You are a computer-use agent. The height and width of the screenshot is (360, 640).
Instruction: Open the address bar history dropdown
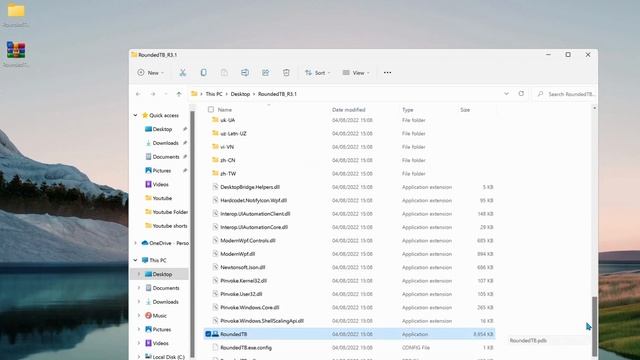(507, 93)
